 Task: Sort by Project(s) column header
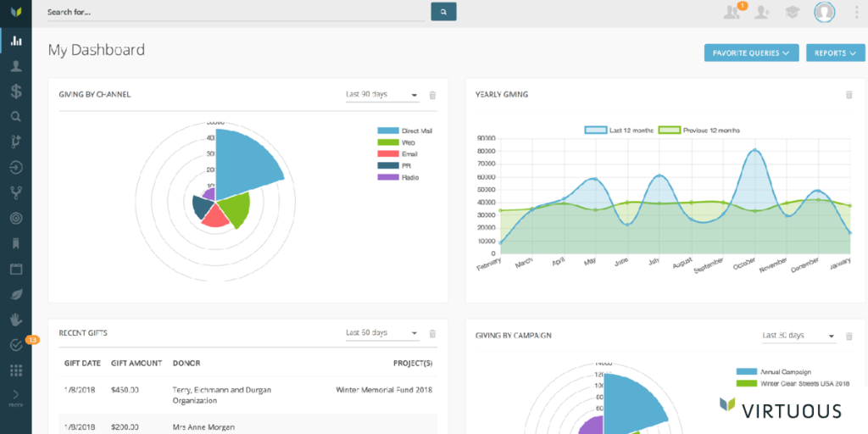tap(413, 364)
